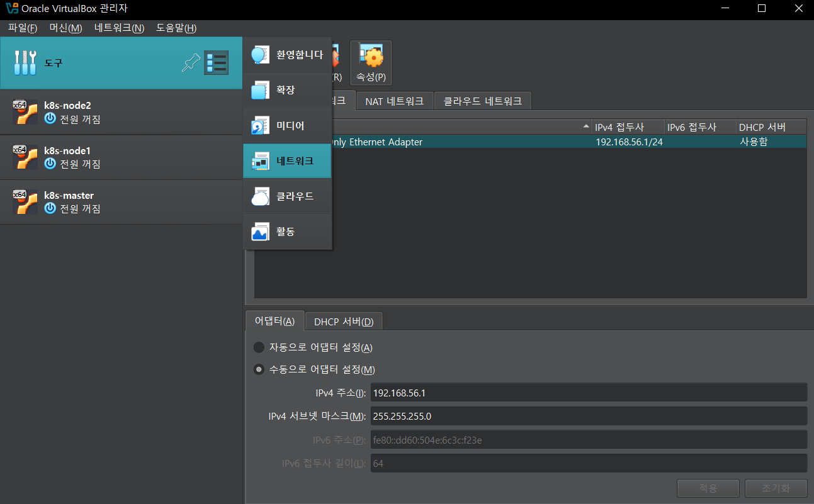Click the 네트워크 network card icon
This screenshot has height=504, width=814.
pyautogui.click(x=261, y=161)
